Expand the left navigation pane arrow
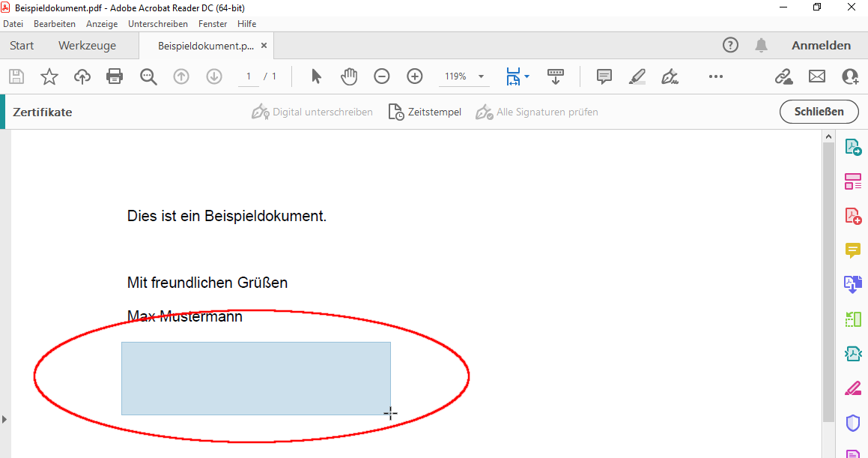Screen dimensions: 868x458 4,419
